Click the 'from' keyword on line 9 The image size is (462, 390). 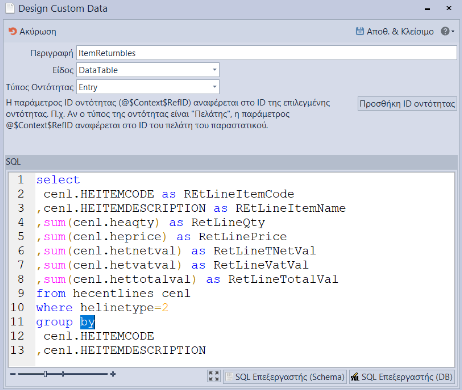tap(51, 293)
